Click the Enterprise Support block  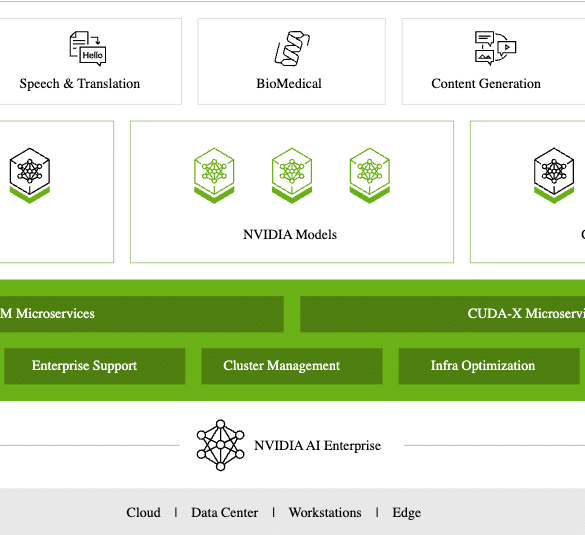pos(95,366)
